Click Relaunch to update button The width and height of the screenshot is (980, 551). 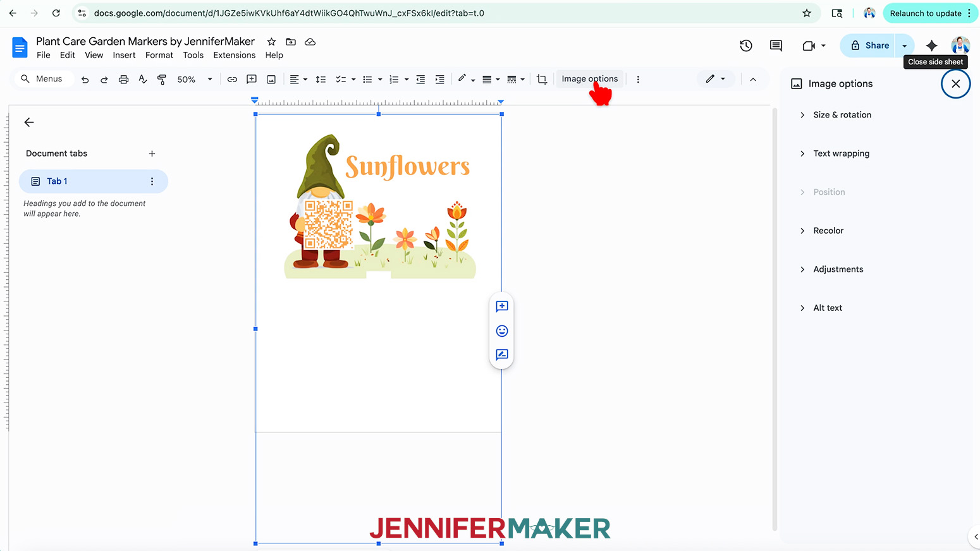(x=926, y=13)
